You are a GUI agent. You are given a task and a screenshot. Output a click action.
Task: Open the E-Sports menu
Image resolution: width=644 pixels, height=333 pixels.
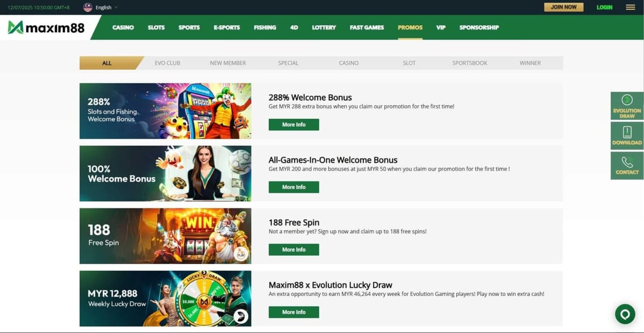[x=226, y=27]
